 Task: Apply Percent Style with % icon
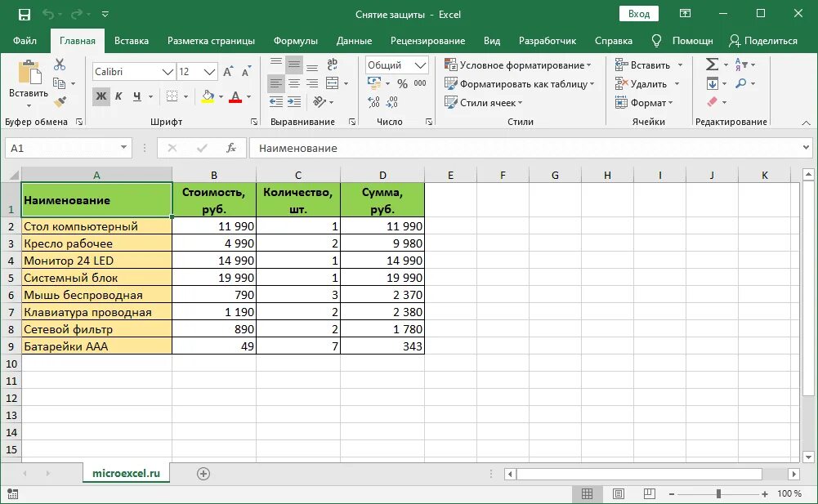tap(402, 83)
